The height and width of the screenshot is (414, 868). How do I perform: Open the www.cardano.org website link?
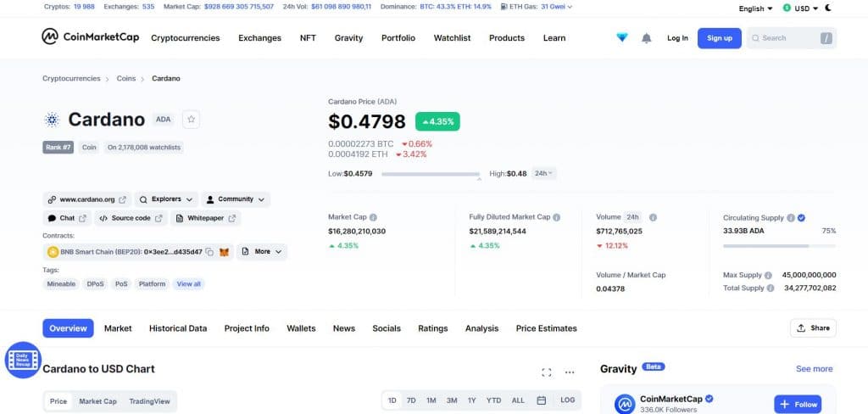(87, 199)
